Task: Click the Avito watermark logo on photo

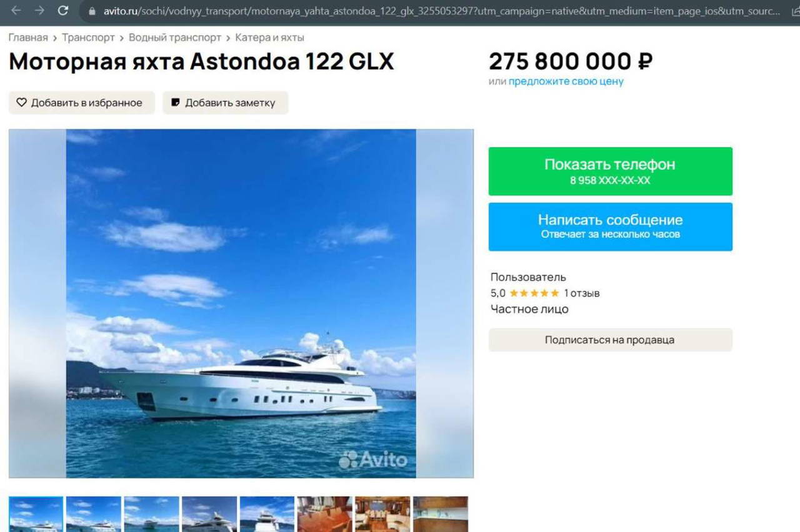Action: click(x=373, y=460)
